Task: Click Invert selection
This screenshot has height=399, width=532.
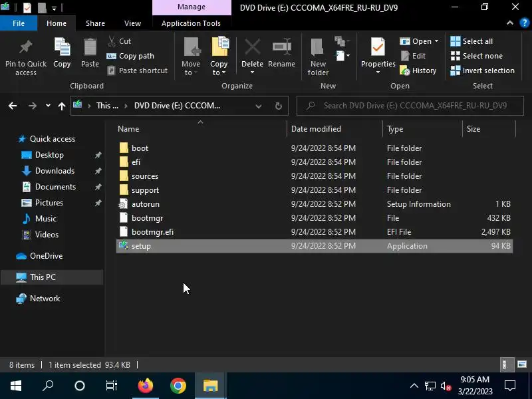Action: click(483, 70)
